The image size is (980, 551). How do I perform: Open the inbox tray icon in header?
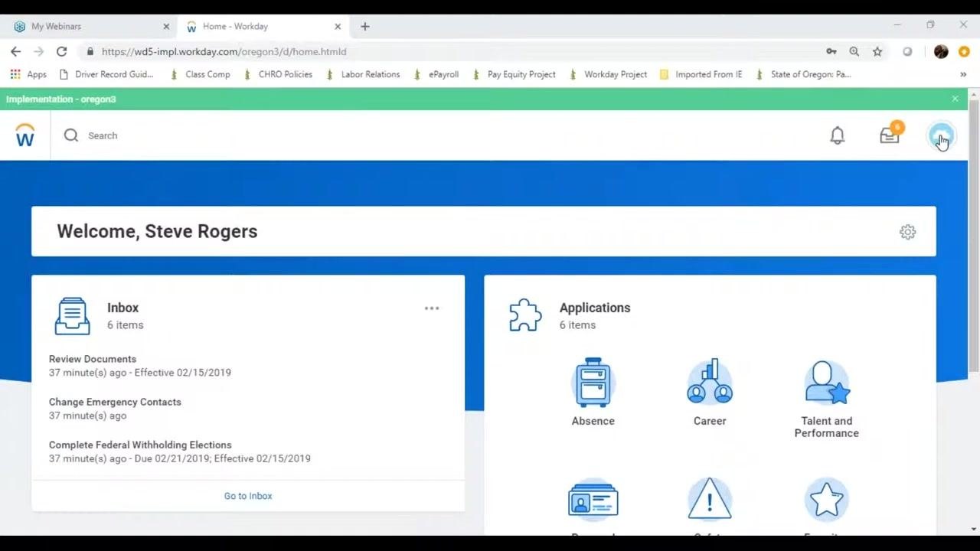pos(890,135)
